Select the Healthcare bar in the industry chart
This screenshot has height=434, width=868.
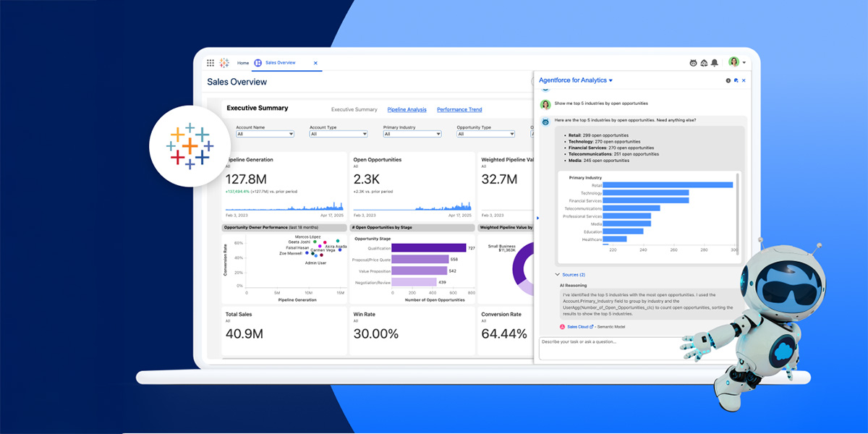click(615, 239)
